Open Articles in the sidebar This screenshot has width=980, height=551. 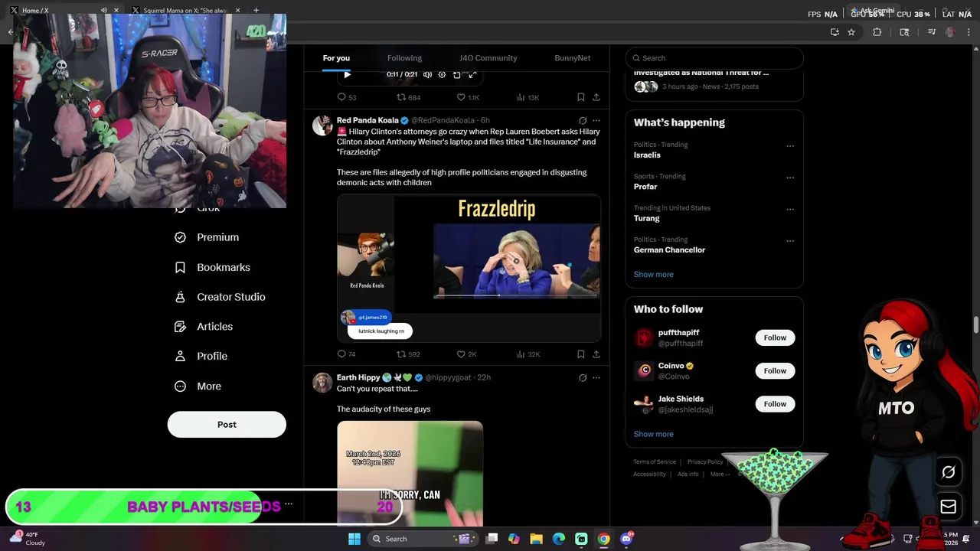[x=204, y=327]
